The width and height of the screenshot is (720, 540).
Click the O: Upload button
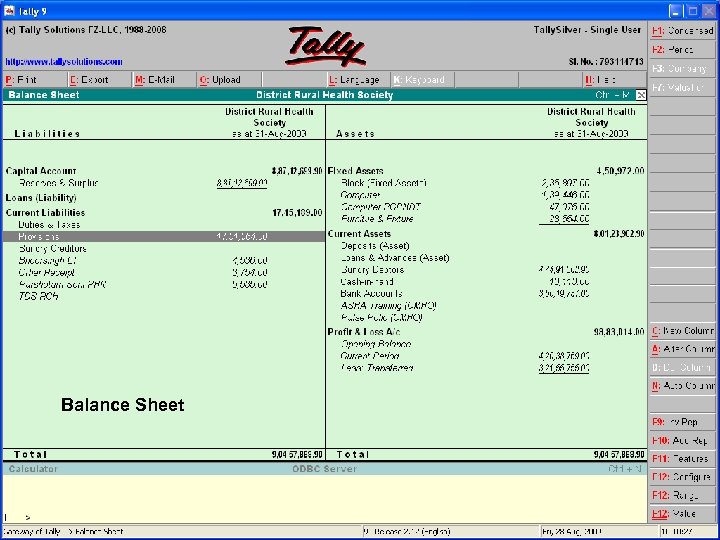point(229,80)
